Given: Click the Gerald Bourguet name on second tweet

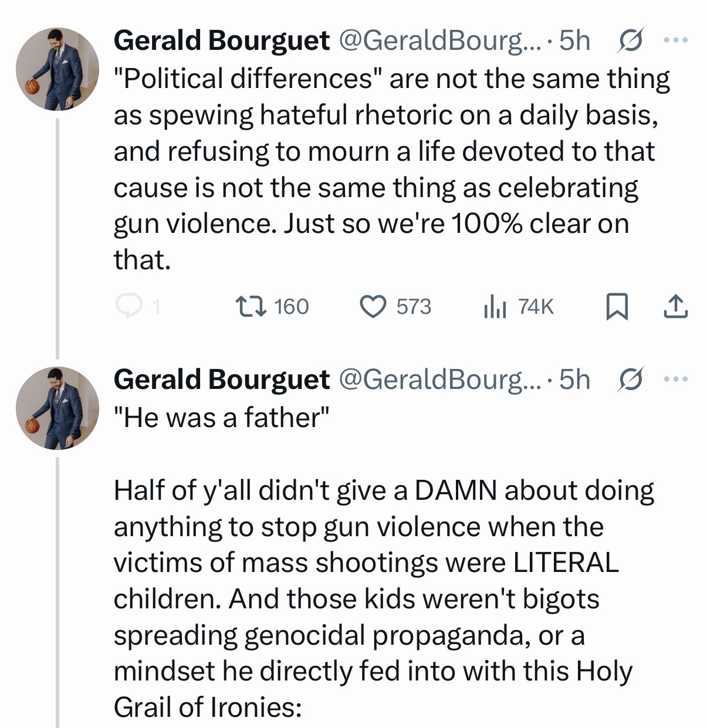Looking at the screenshot, I should click(x=221, y=380).
